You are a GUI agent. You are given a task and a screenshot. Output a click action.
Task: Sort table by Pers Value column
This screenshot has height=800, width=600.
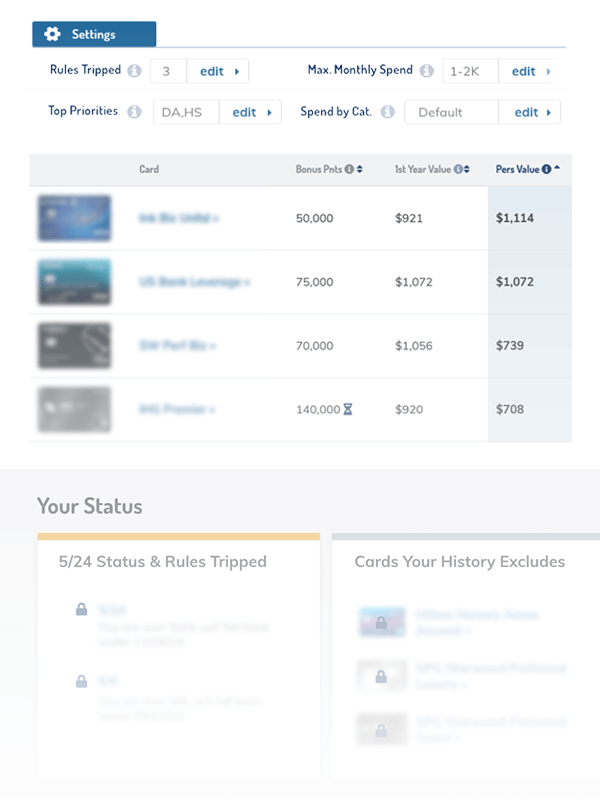pos(556,170)
